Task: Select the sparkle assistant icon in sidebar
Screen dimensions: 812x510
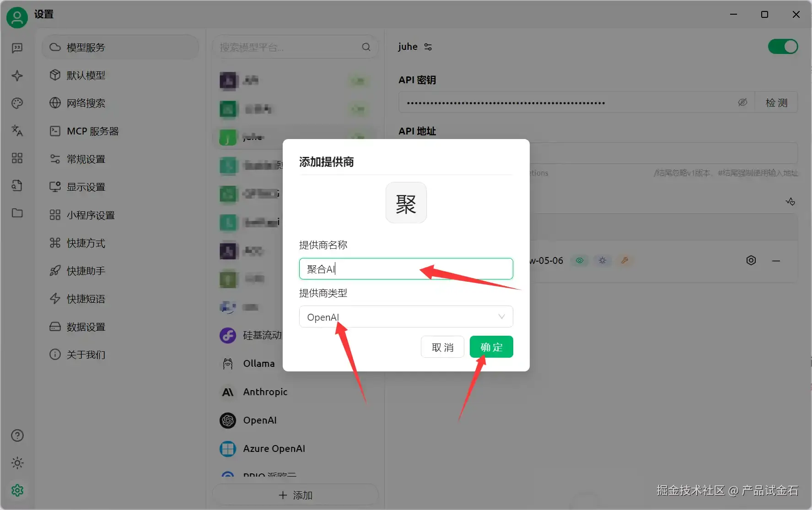Action: (17, 76)
